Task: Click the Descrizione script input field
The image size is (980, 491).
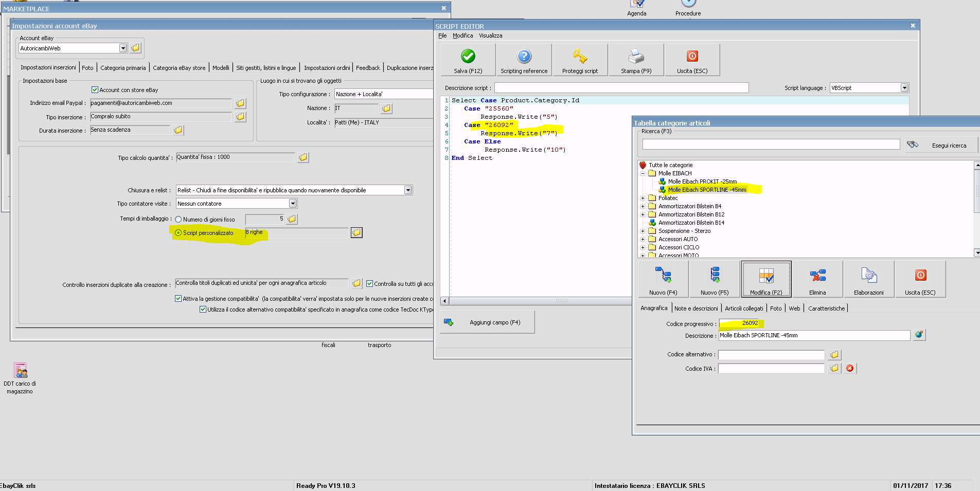Action: 621,88
